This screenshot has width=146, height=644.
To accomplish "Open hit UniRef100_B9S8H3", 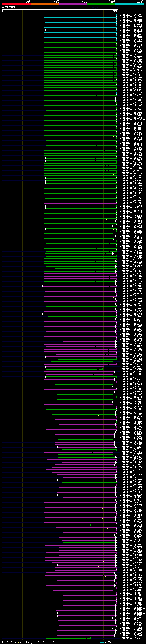I will [131, 20].
